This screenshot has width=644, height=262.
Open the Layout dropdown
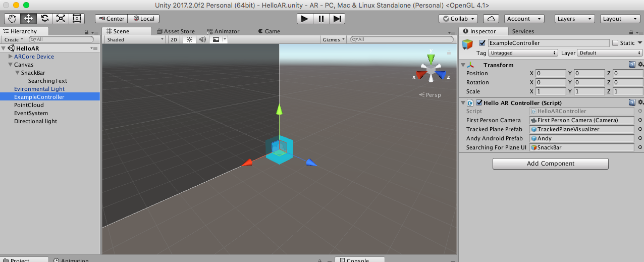(x=620, y=19)
